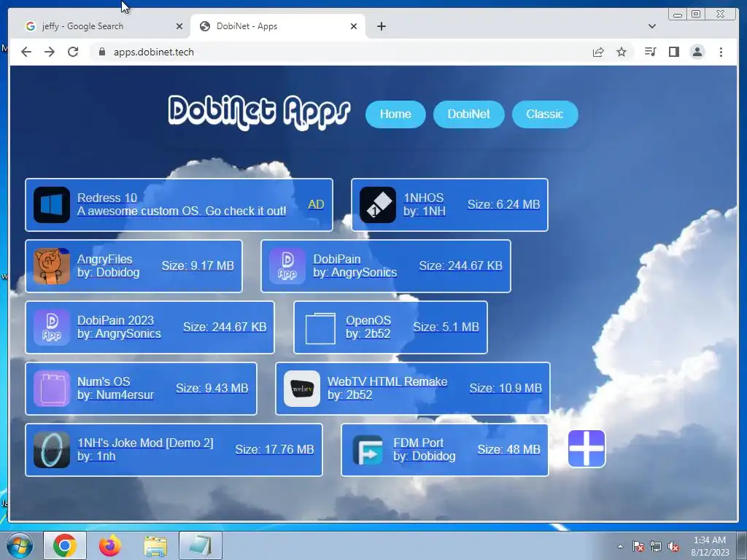Click the OpenOS square outline icon
747x560 pixels.
[320, 327]
